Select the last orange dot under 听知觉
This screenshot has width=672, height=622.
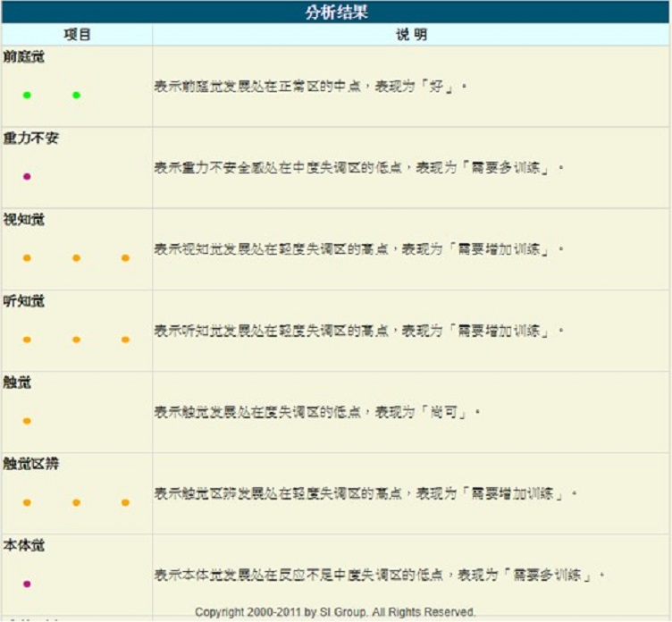point(125,340)
